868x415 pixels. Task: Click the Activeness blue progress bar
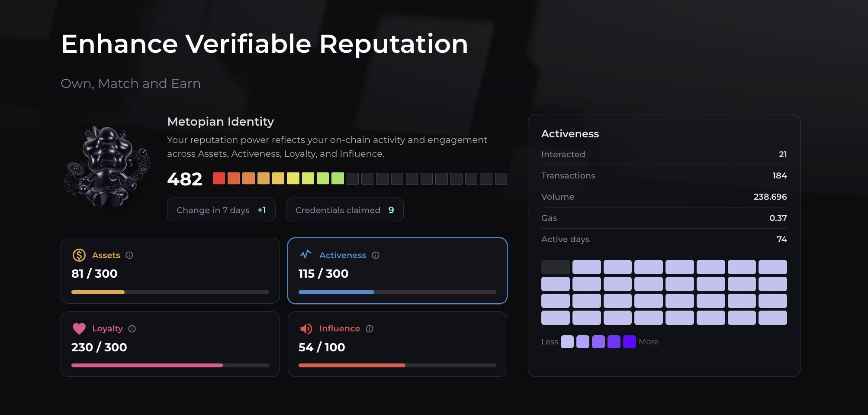[x=397, y=292]
